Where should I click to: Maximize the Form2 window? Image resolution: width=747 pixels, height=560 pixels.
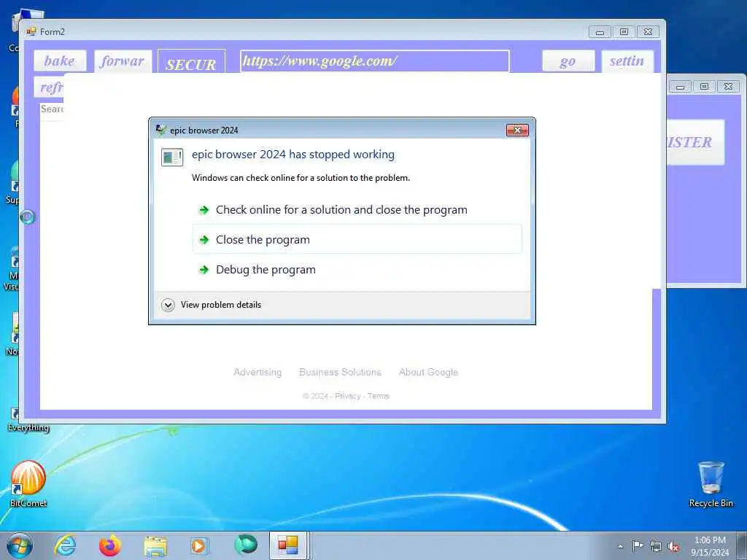click(624, 32)
